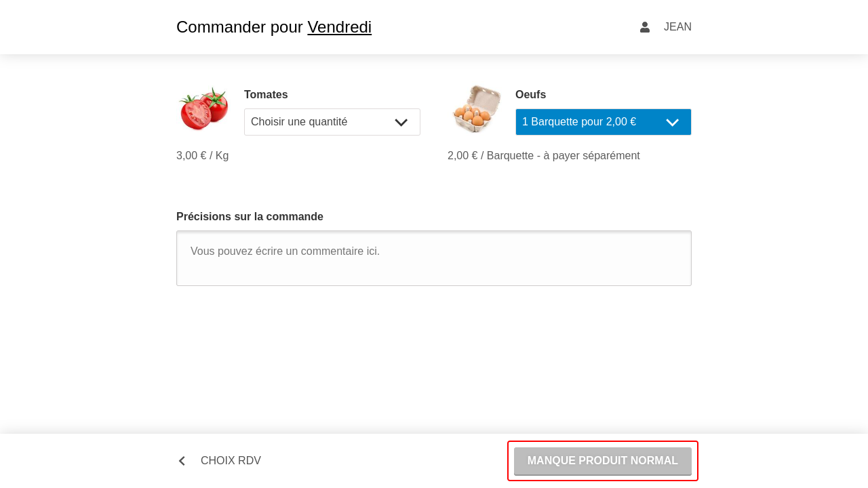
Task: Click the Vendredi day link
Action: click(x=339, y=27)
